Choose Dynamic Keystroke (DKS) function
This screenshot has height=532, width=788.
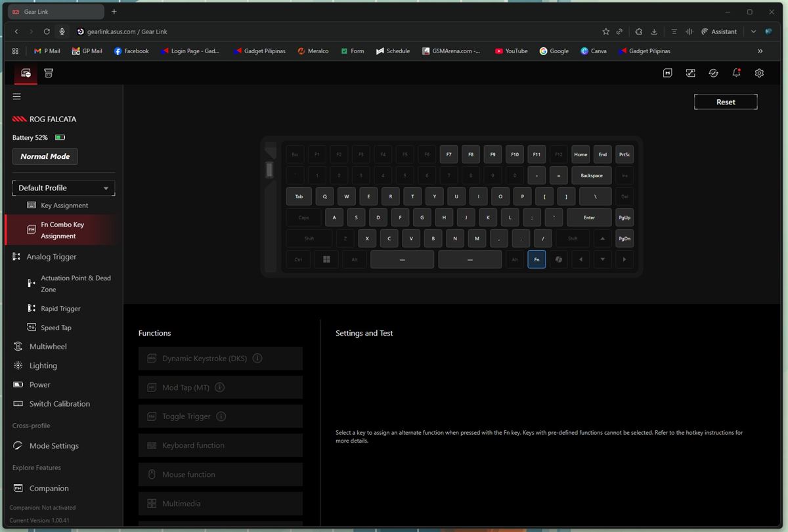[221, 359]
